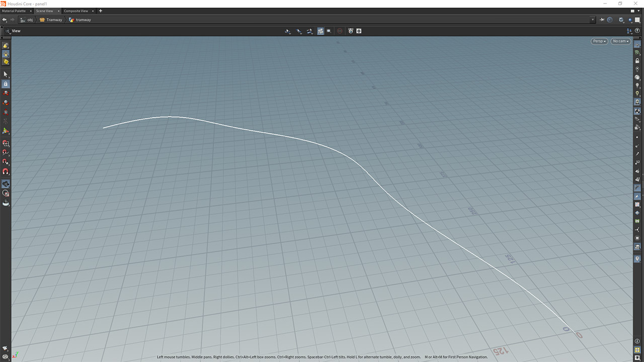Open viewport info icon at bottom right
Viewport: 644px width, 362px height.
(637, 341)
